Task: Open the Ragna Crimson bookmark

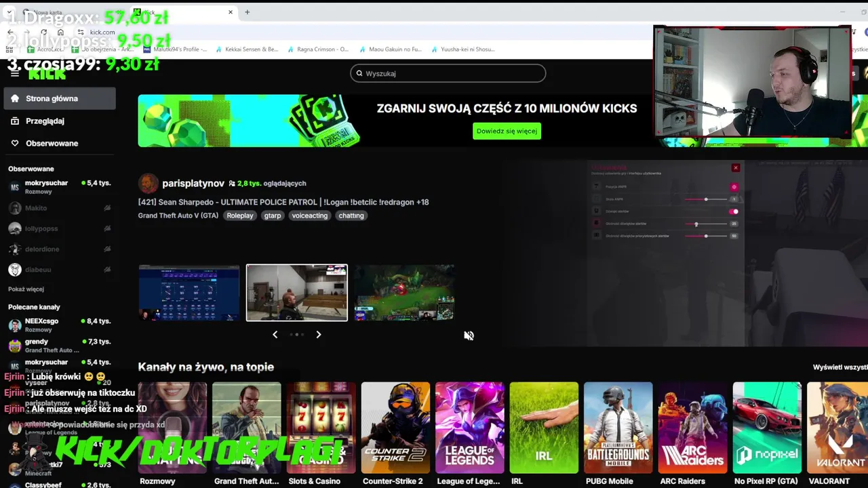Action: point(319,49)
